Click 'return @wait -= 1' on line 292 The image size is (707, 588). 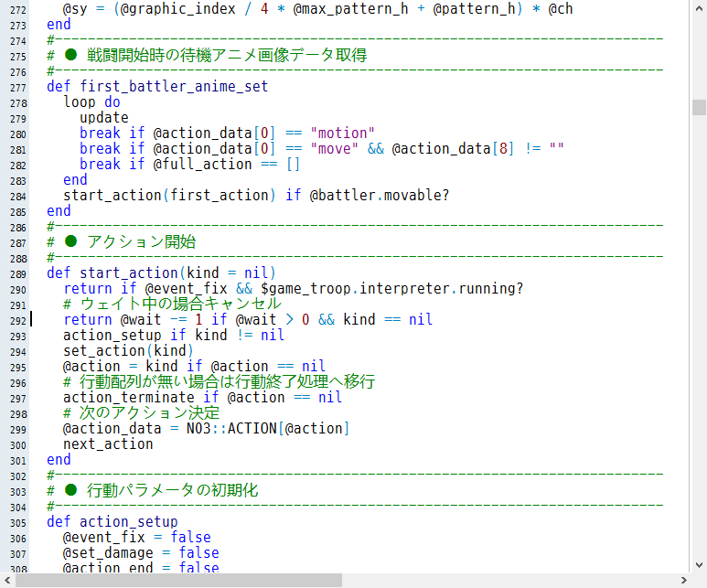click(133, 320)
